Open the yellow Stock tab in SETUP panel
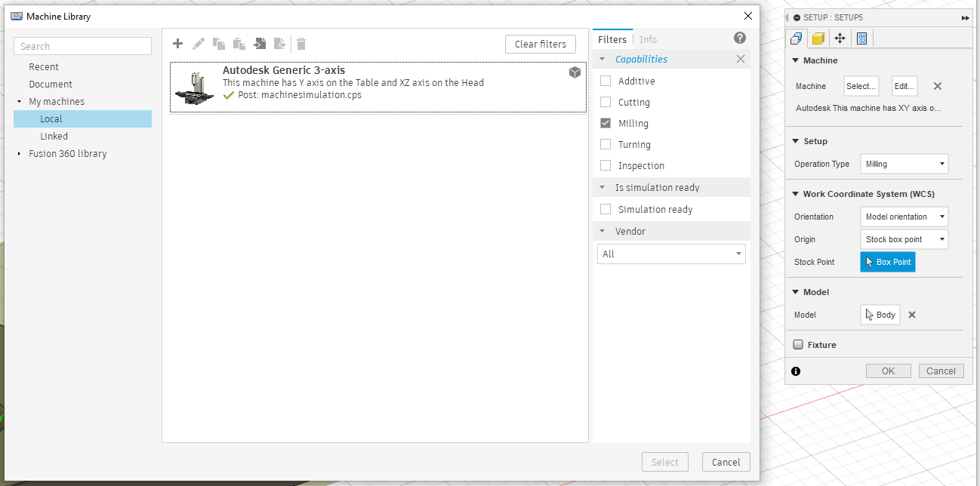Viewport: 980px width, 486px height. [818, 38]
